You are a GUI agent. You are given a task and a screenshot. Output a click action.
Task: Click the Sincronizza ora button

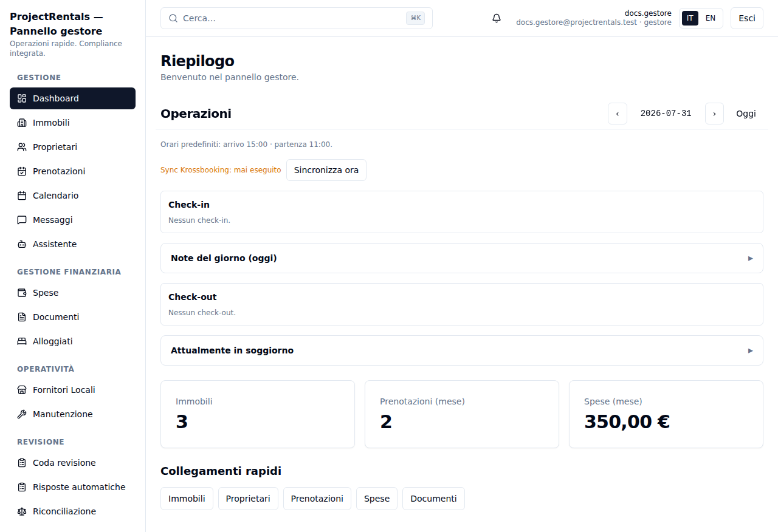pyautogui.click(x=326, y=170)
